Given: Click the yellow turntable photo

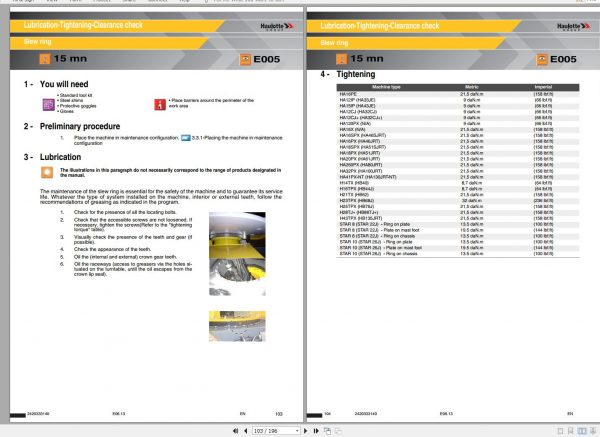Looking at the screenshot, I should (237, 254).
